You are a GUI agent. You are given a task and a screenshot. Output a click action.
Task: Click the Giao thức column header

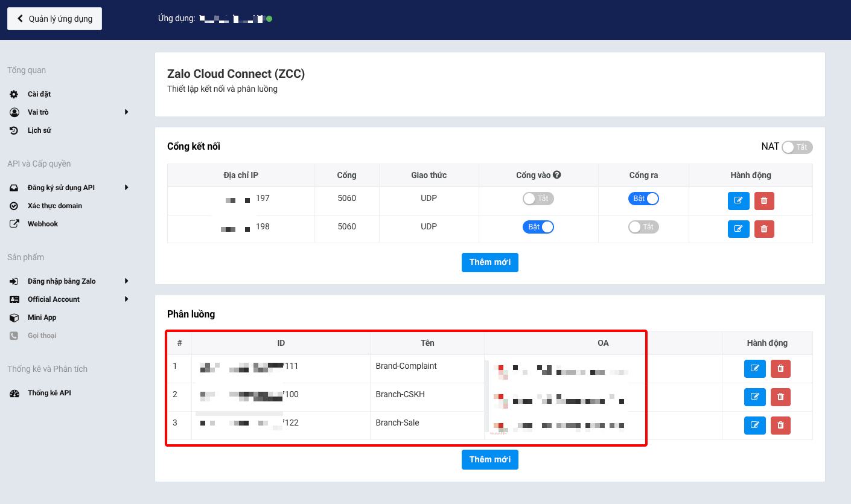click(429, 175)
